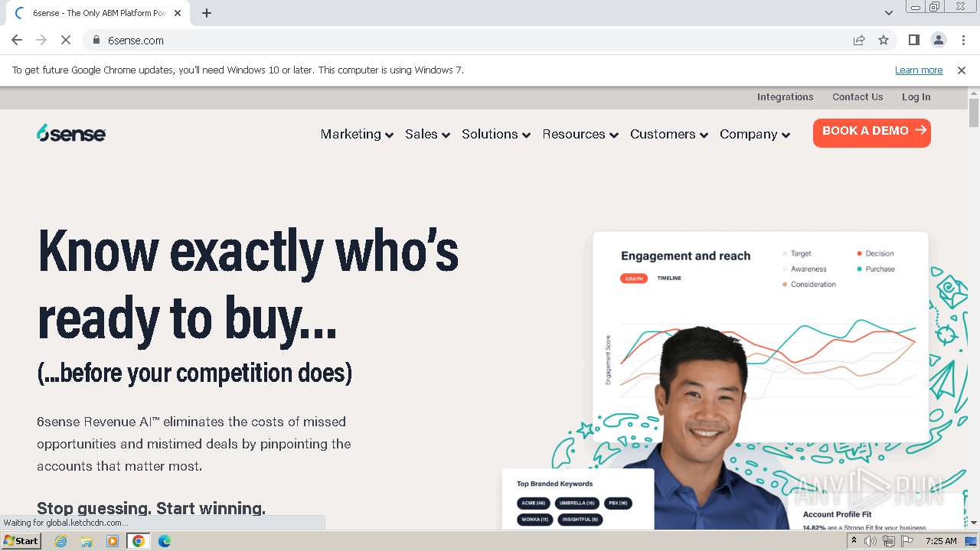Click the Action Center flag icon
This screenshot has width=980, height=551.
click(906, 541)
